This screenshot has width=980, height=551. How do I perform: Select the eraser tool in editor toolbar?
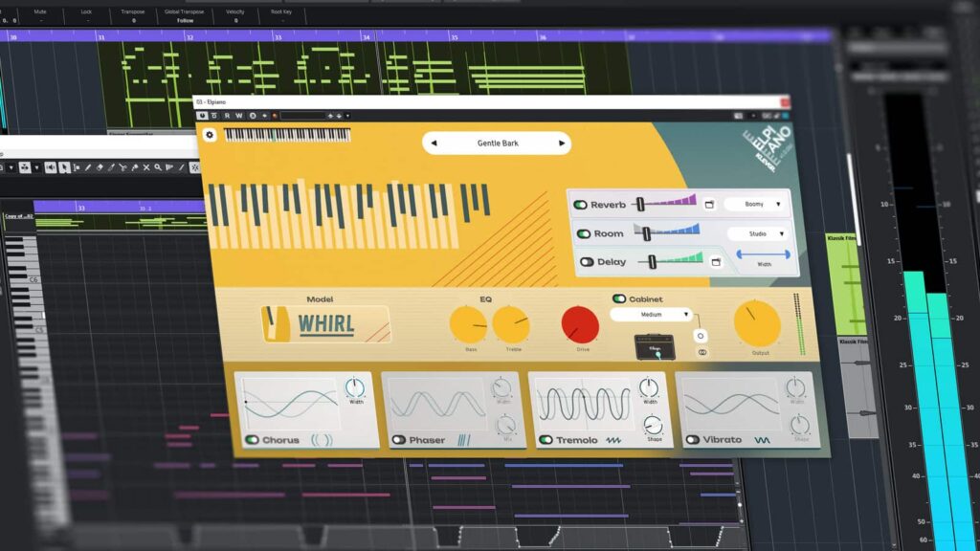[99, 167]
